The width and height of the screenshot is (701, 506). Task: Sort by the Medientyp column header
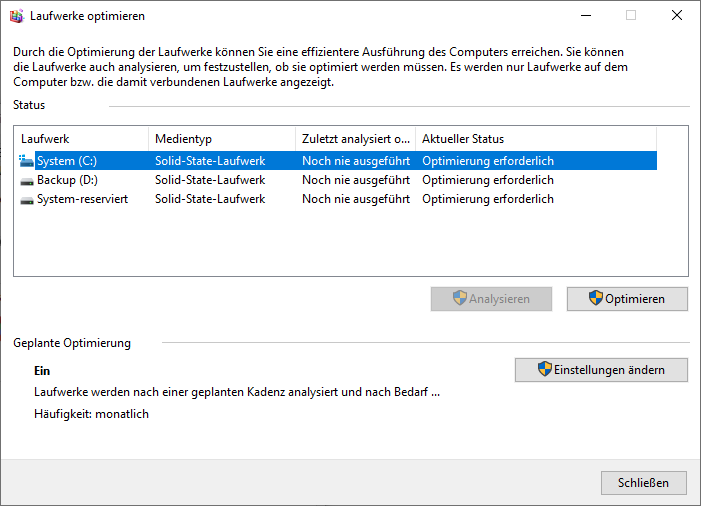coord(222,139)
